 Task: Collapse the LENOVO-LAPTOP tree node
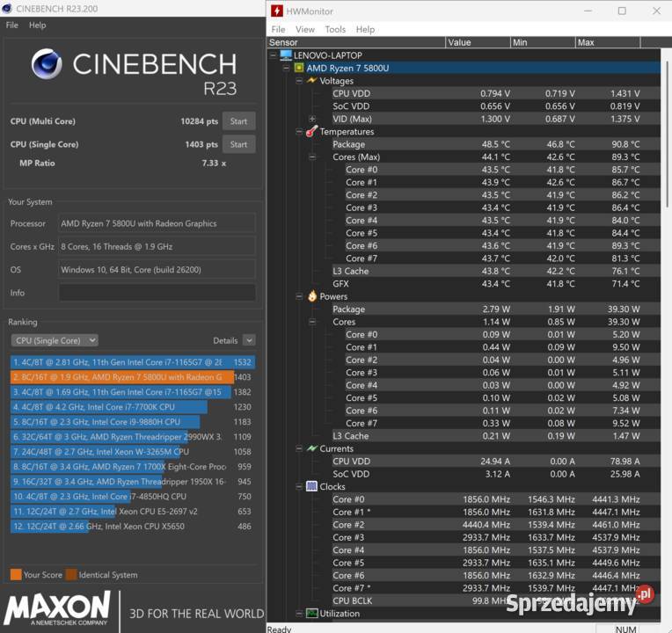[x=274, y=55]
